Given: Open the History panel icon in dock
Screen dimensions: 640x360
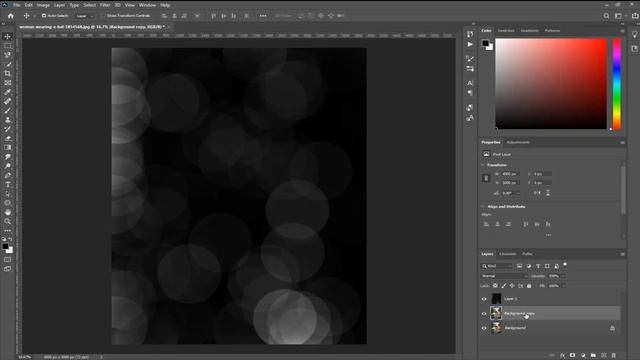Looking at the screenshot, I should 470,34.
